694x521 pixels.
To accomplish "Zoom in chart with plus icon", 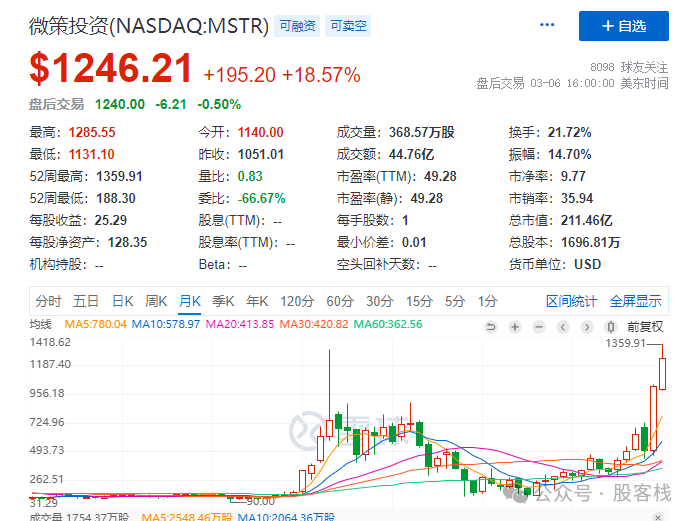I will [514, 327].
